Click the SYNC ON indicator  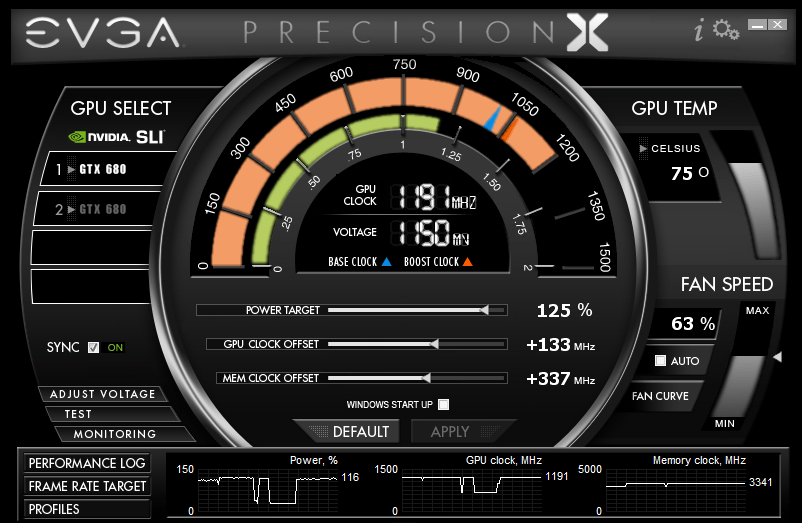point(115,348)
